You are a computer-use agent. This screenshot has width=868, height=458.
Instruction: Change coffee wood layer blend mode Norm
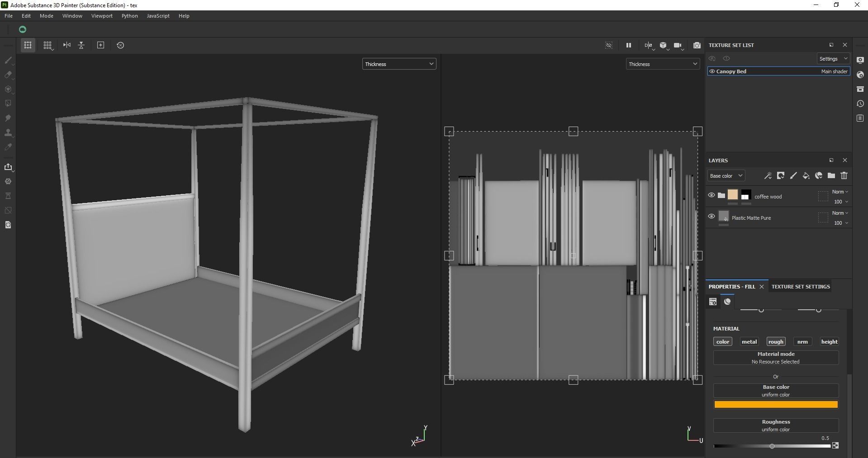click(840, 192)
